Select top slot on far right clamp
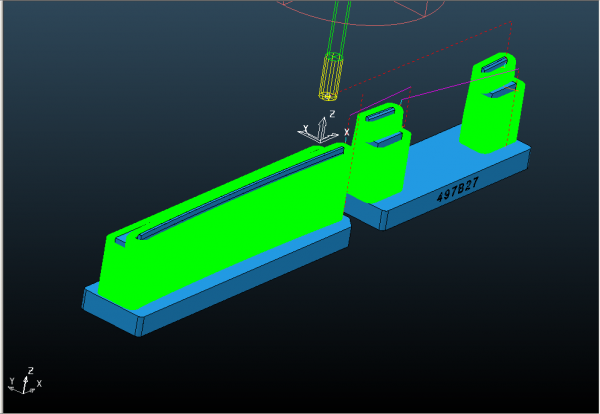This screenshot has width=600, height=414. 494,64
